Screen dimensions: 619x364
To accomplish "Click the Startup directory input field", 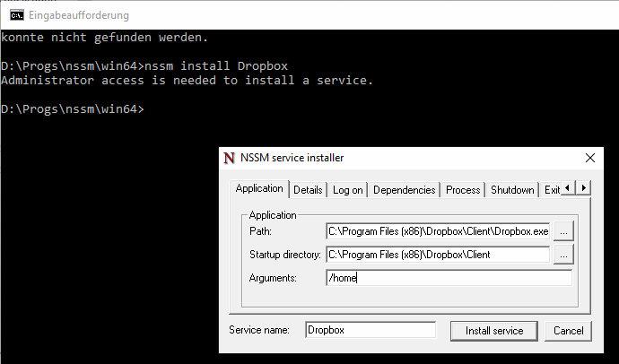I will pos(438,255).
